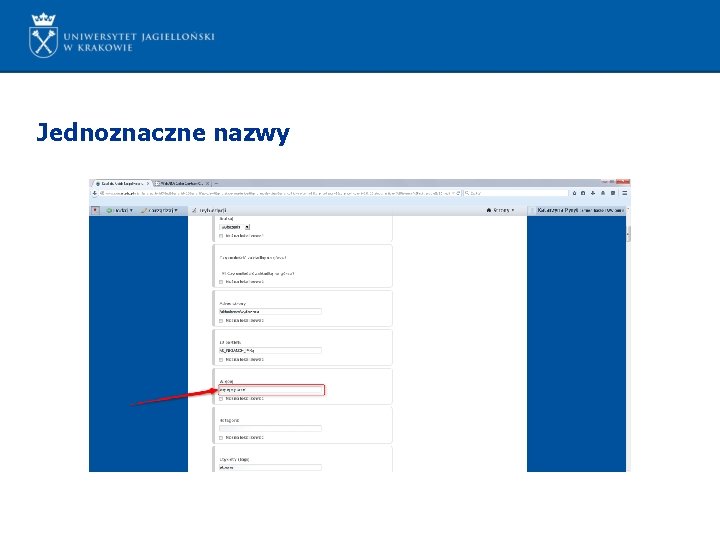The width and height of the screenshot is (720, 540).
Task: Open the Firefox hamburger menu icon
Action: (x=624, y=193)
